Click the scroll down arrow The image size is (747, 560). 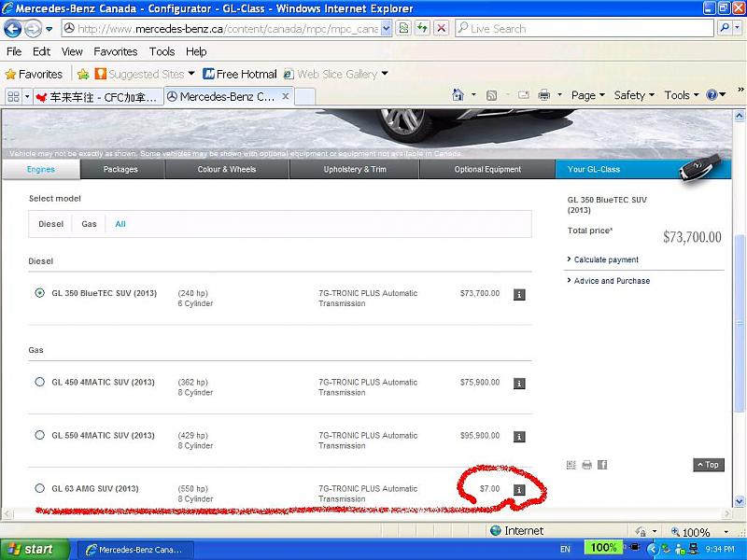pyautogui.click(x=740, y=500)
